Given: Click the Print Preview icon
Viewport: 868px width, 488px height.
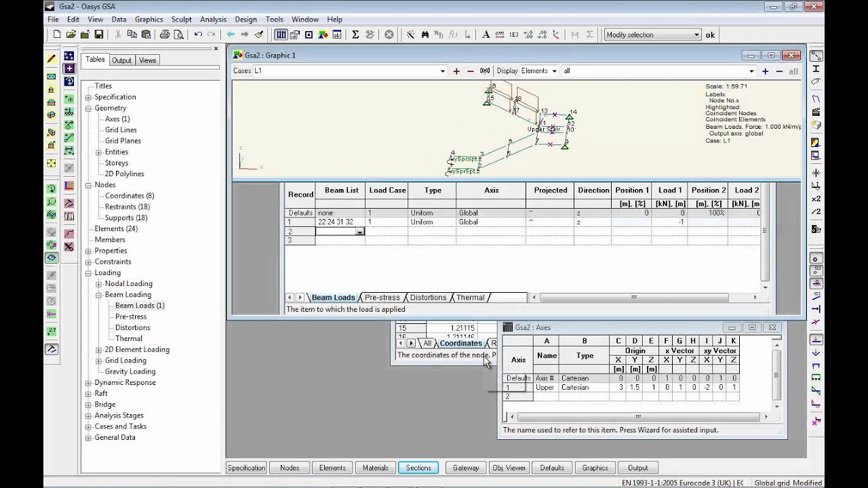Looking at the screenshot, I should pos(178,35).
